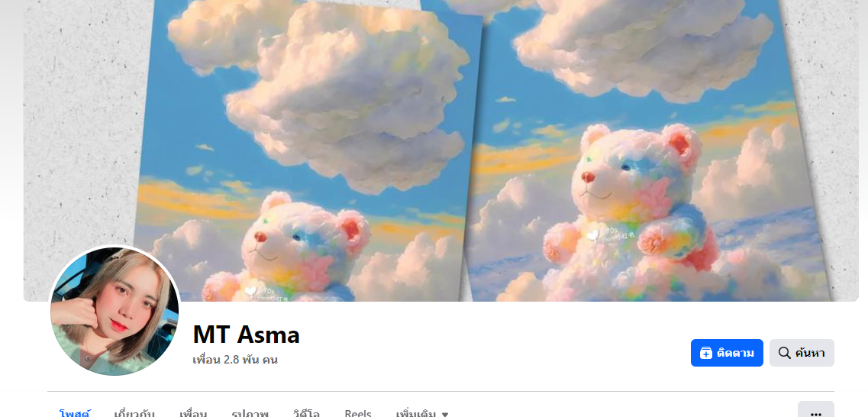
Task: Open the left cloud bear cover image
Action: click(x=308, y=150)
